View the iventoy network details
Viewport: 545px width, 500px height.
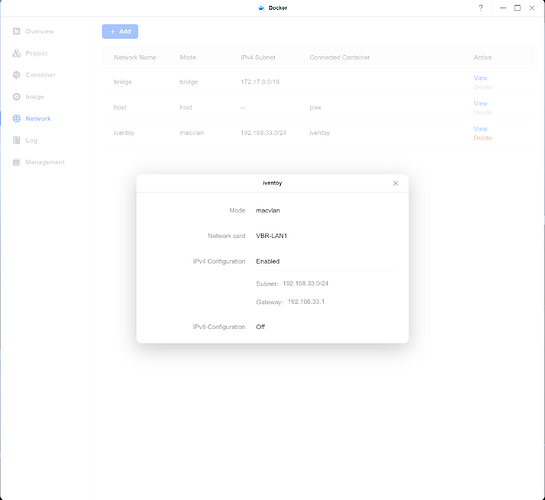click(x=480, y=129)
